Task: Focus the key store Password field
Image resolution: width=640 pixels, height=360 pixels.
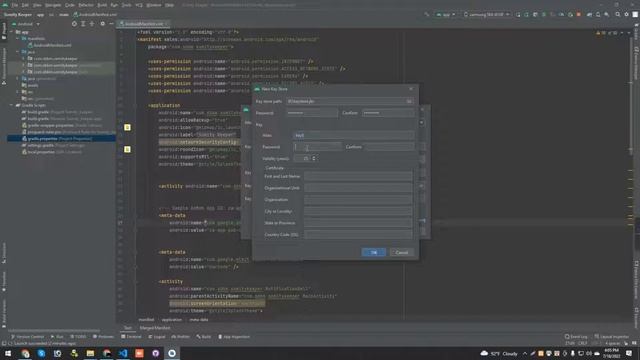Action: pyautogui.click(x=312, y=113)
